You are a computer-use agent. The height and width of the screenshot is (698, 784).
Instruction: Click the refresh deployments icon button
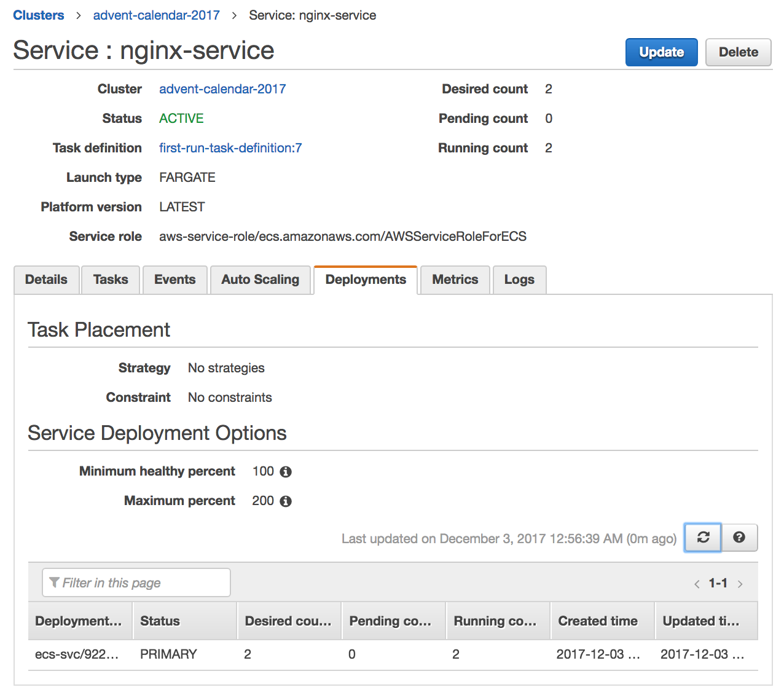click(703, 538)
